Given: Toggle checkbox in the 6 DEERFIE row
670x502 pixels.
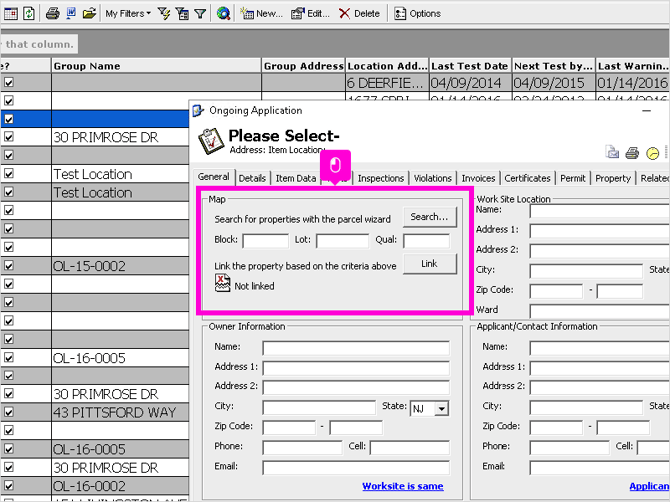Looking at the screenshot, I should tap(9, 82).
